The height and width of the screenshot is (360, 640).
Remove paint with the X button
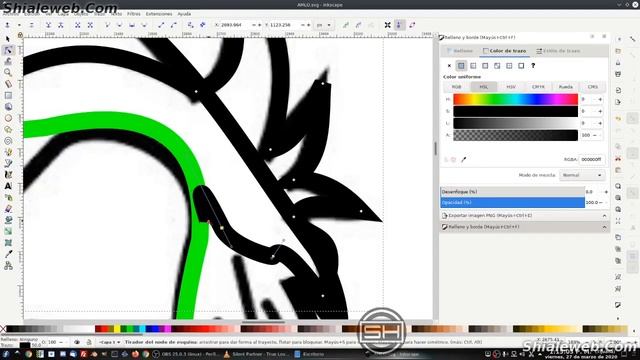pos(449,65)
